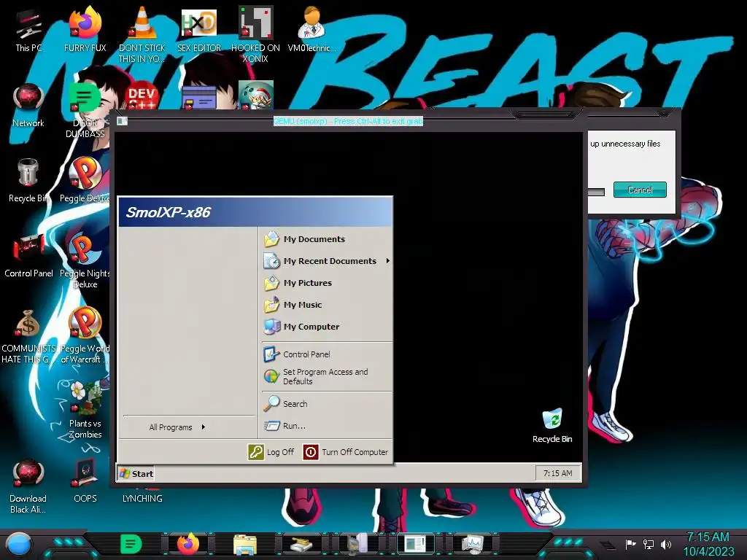Open the Dev-C++ desktop shortcut
747x560 pixels.
click(x=142, y=96)
